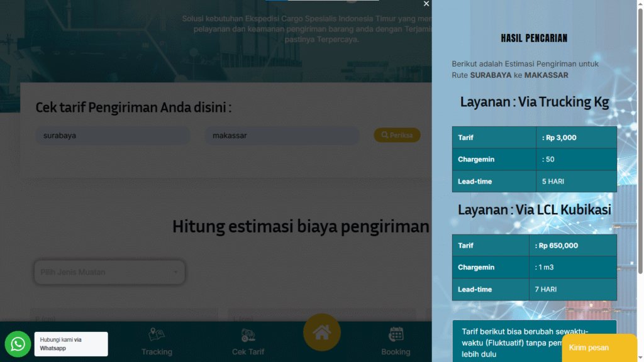Open Tracking from the bottom navigation
The width and height of the screenshot is (644, 362).
coord(157,341)
